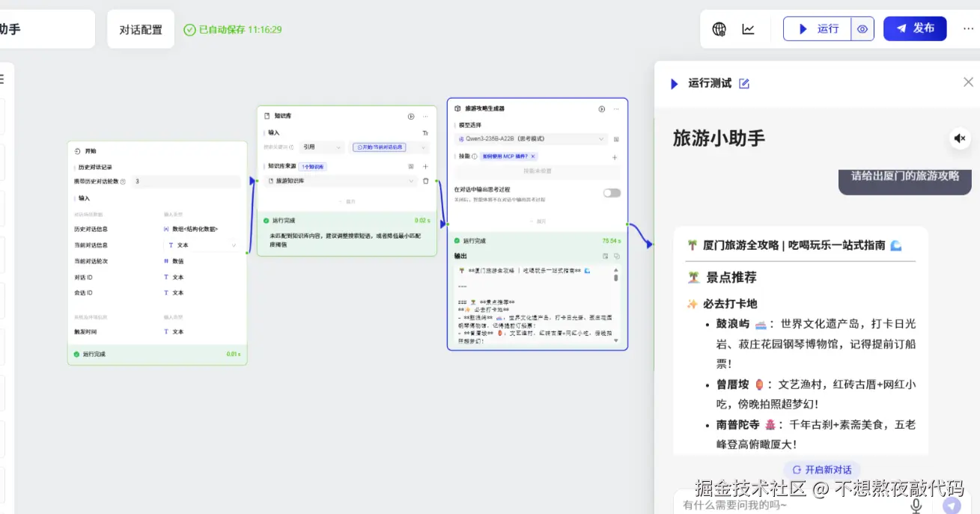Click the 对话 ID row label
Viewport: 980px width, 514px height.
(83, 277)
